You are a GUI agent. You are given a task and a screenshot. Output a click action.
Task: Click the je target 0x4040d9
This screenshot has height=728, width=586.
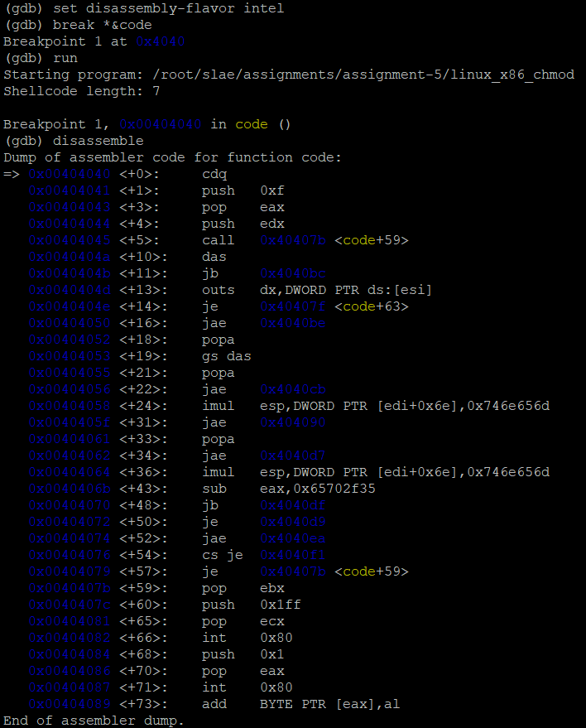(293, 522)
